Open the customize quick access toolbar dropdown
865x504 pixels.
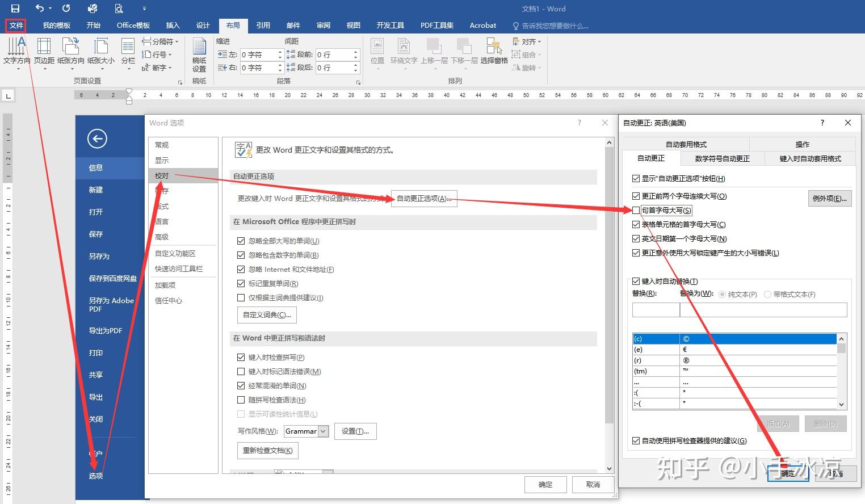144,9
